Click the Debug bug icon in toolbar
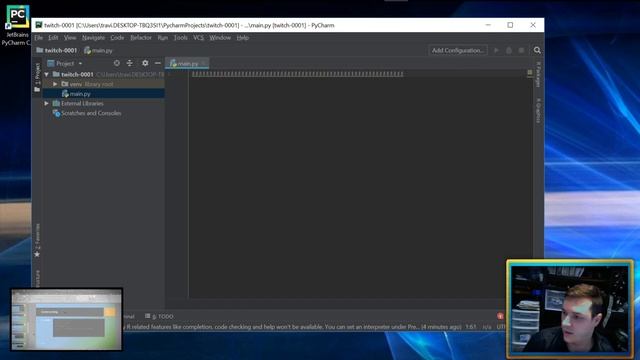The width and height of the screenshot is (640, 360). (509, 50)
